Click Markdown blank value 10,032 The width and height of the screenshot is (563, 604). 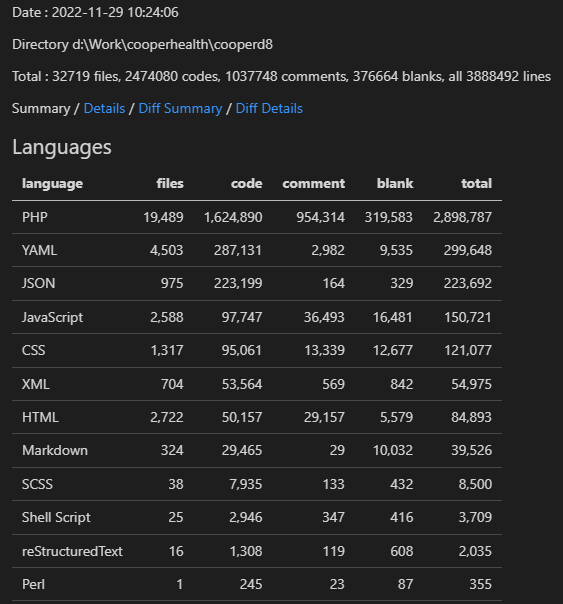tap(393, 451)
